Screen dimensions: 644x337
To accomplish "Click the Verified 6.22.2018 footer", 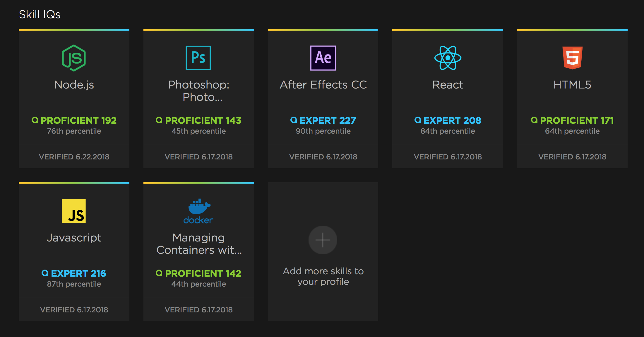I will tap(74, 157).
